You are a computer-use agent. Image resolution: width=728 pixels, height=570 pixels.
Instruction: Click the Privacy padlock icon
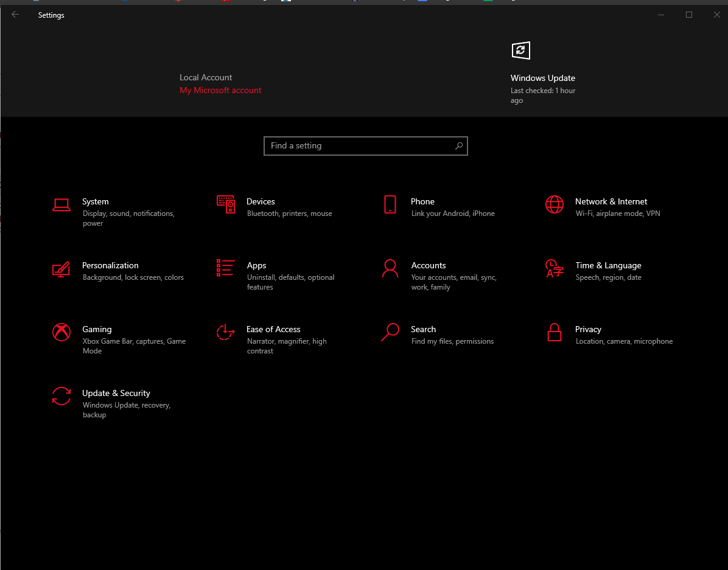pyautogui.click(x=555, y=332)
